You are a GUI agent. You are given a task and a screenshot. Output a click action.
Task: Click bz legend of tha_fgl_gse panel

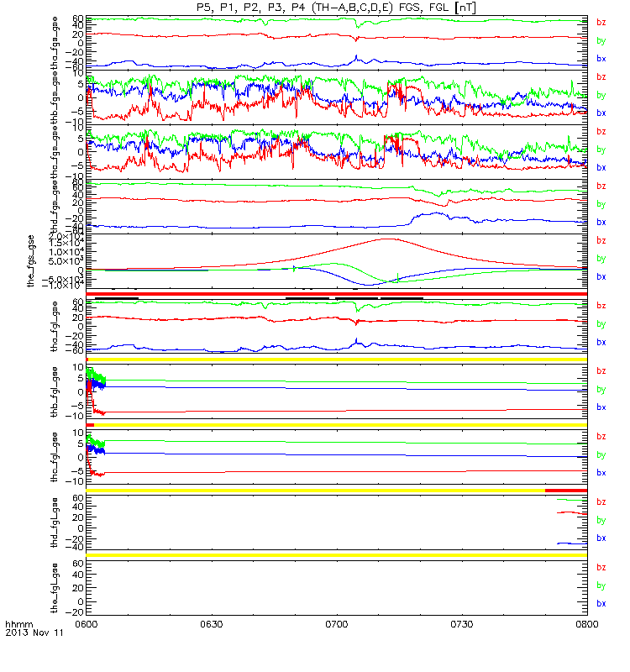click(601, 306)
